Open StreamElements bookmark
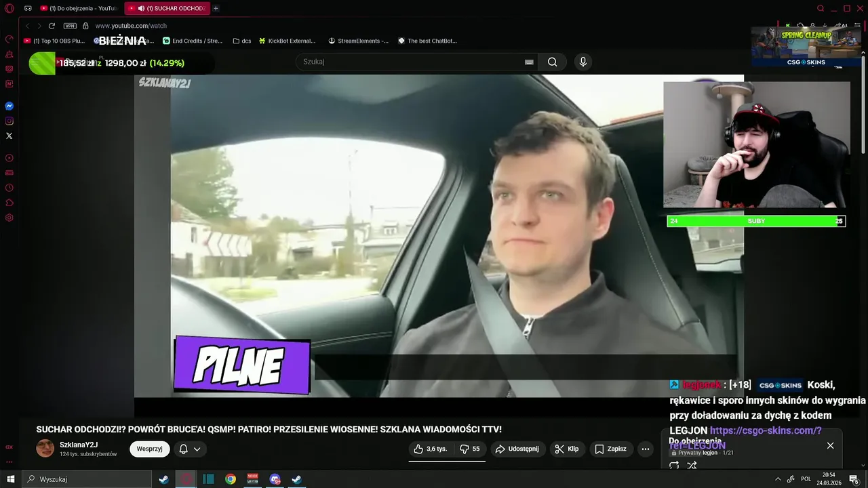Viewport: 868px width, 488px height. pos(358,41)
